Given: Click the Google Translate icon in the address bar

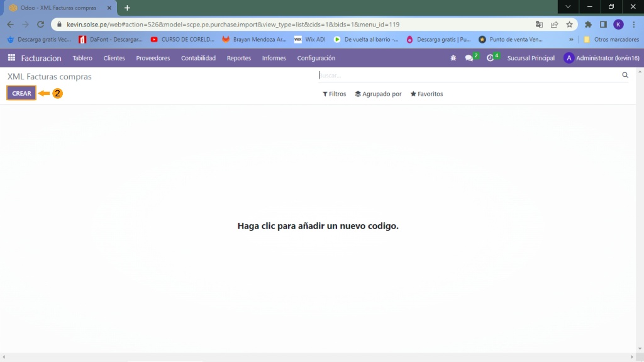Looking at the screenshot, I should tap(539, 25).
